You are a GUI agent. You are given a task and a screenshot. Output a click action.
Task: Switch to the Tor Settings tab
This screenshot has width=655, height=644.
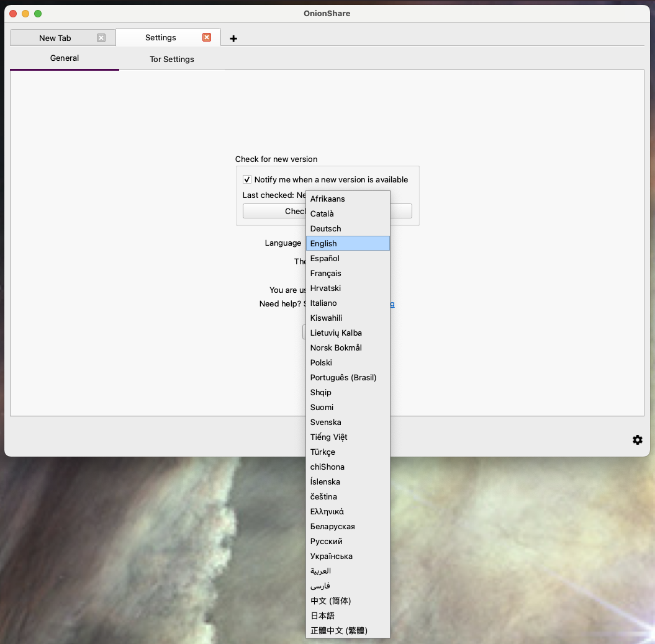(171, 59)
